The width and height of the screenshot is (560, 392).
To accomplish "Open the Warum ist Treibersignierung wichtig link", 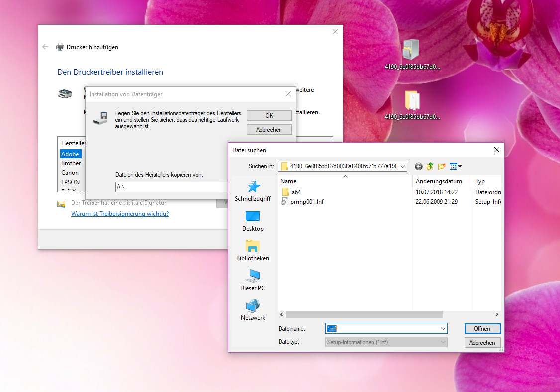I will [x=120, y=214].
